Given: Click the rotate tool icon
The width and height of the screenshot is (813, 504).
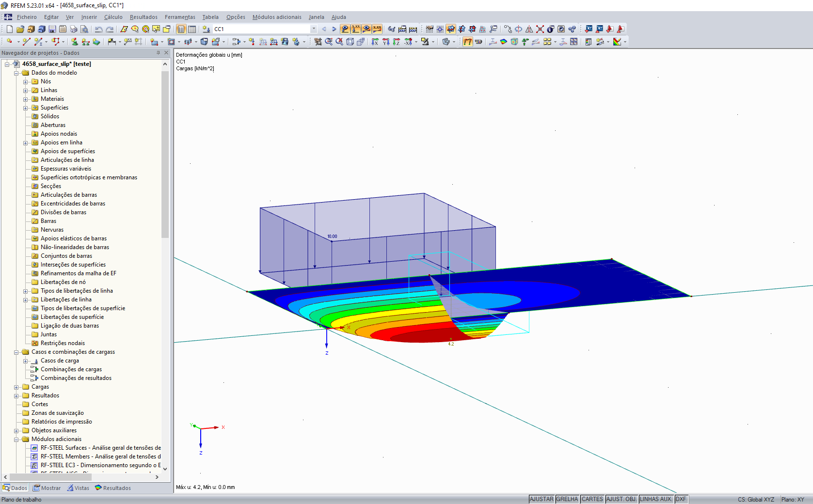Looking at the screenshot, I should (519, 29).
